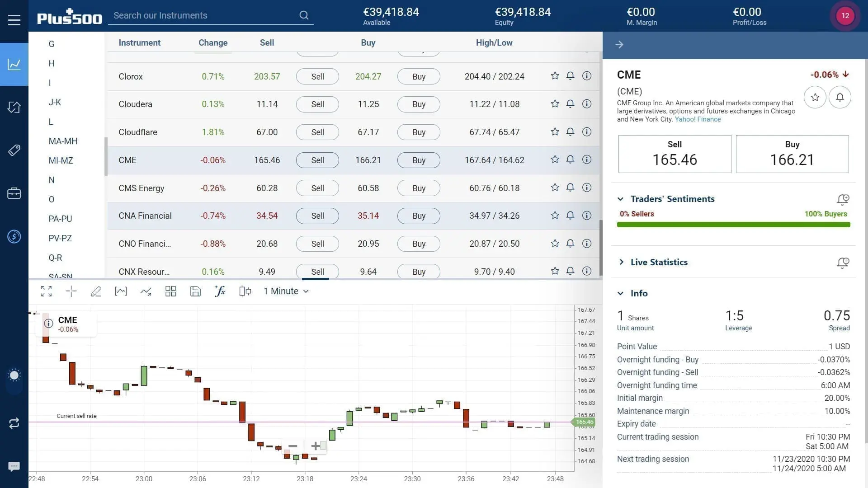
Task: Open the live chat support icon
Action: coord(14,466)
